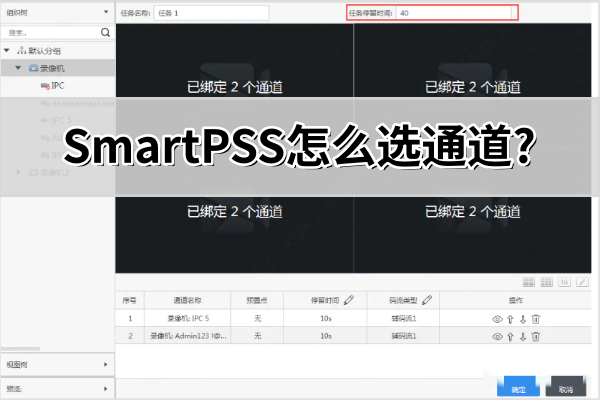Click the pencil icon beside 停留时间 column header
600x400 pixels.
pyautogui.click(x=349, y=299)
